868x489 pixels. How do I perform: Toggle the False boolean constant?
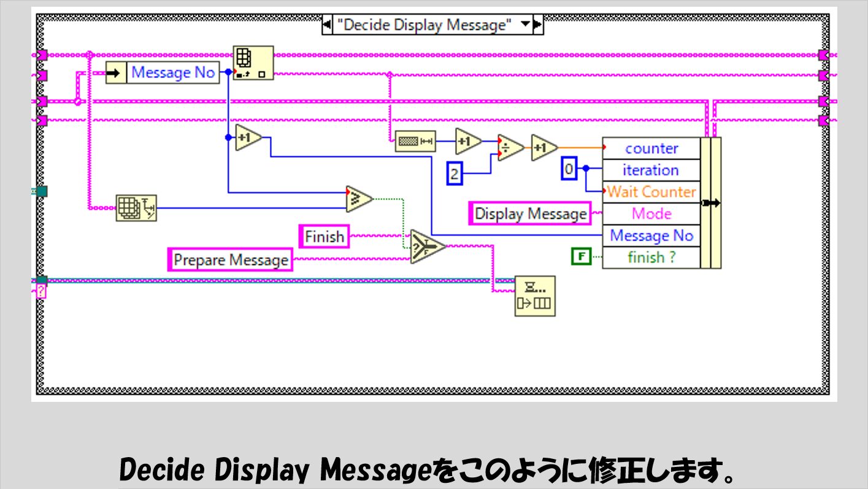(580, 255)
